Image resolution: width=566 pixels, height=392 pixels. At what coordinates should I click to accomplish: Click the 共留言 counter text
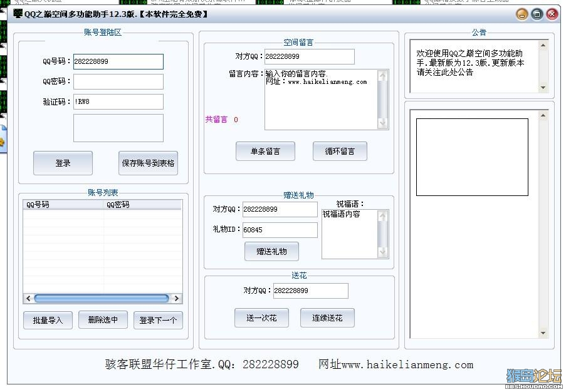tap(221, 120)
